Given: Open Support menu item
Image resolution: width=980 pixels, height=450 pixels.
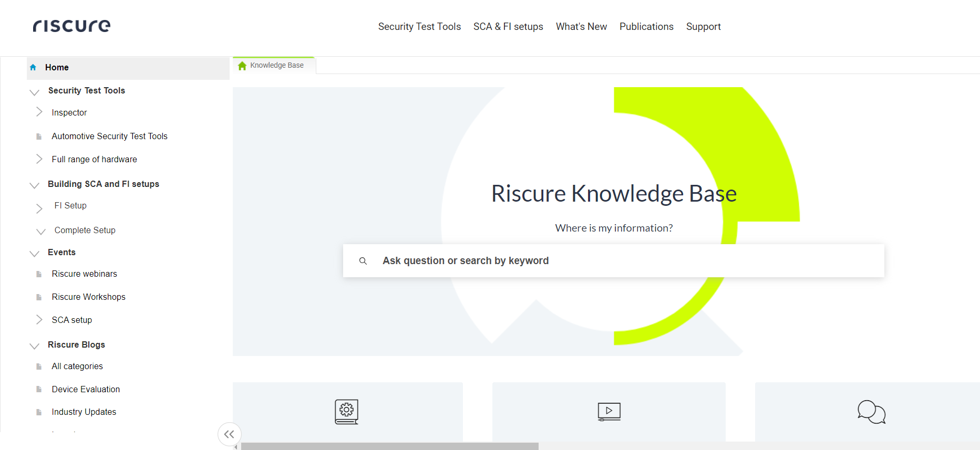Looking at the screenshot, I should (x=703, y=27).
